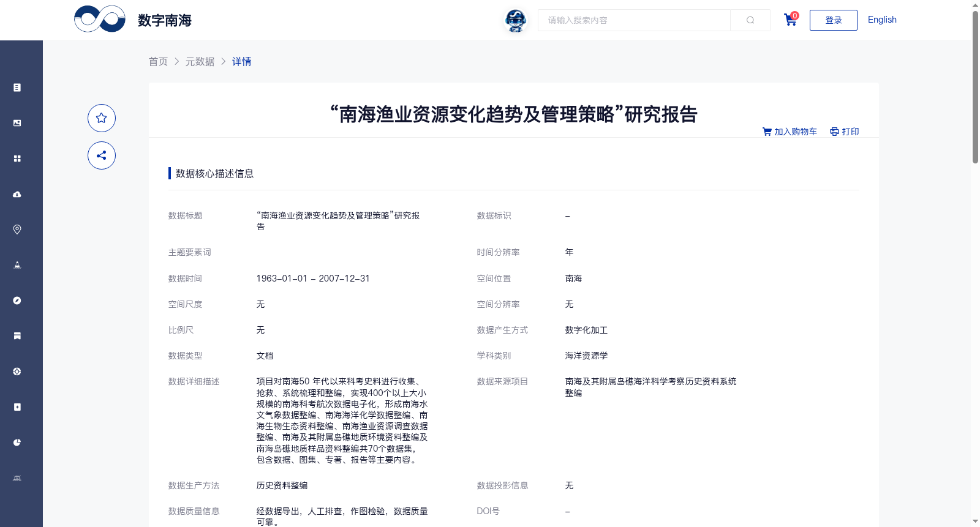This screenshot has width=980, height=527.
Task: Click 打印 print link
Action: coord(845,132)
